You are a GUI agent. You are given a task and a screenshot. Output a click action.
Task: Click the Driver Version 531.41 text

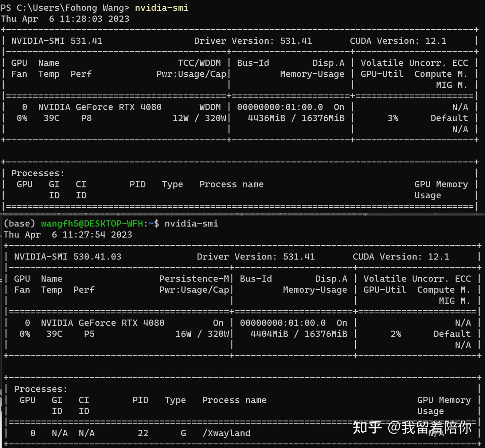click(x=253, y=40)
